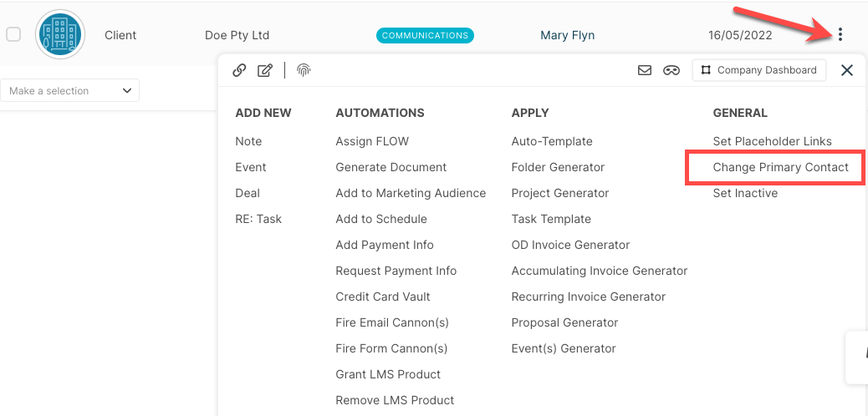Open Mary Flyn contact link
Viewport: 868px width, 416px height.
click(x=568, y=35)
